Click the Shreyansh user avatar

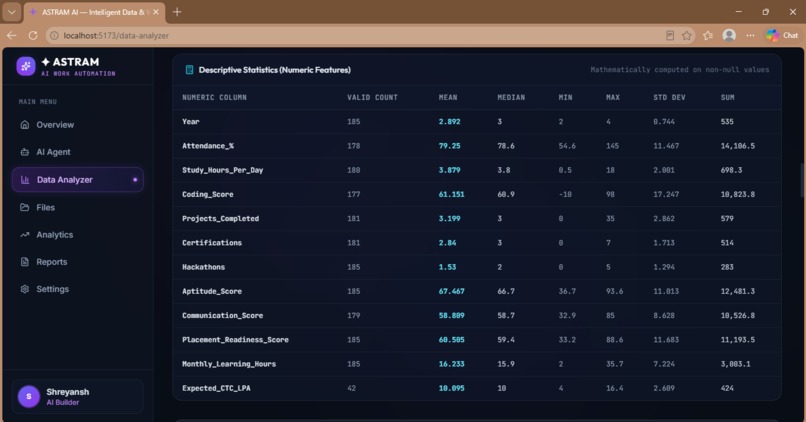point(29,397)
